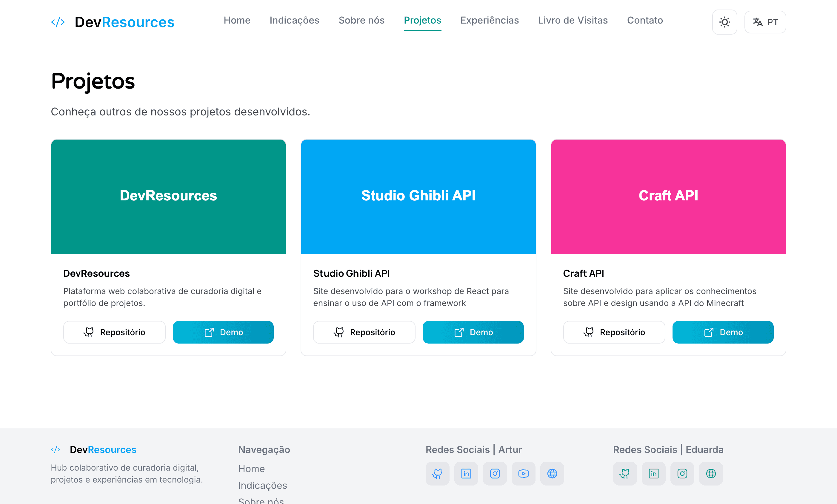Open Experiências in the top navigation
837x504 pixels.
tap(490, 20)
